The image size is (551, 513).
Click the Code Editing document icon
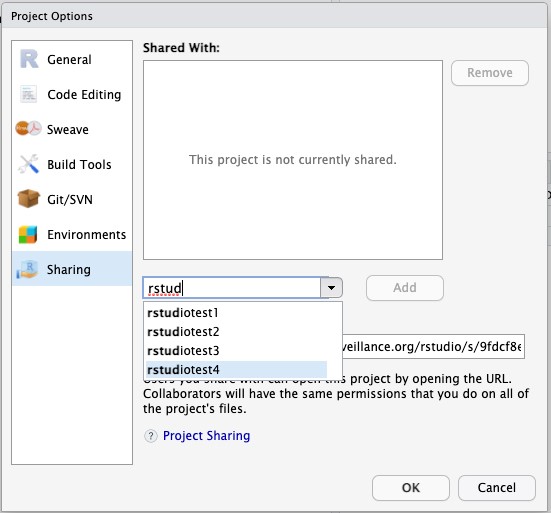coord(28,94)
